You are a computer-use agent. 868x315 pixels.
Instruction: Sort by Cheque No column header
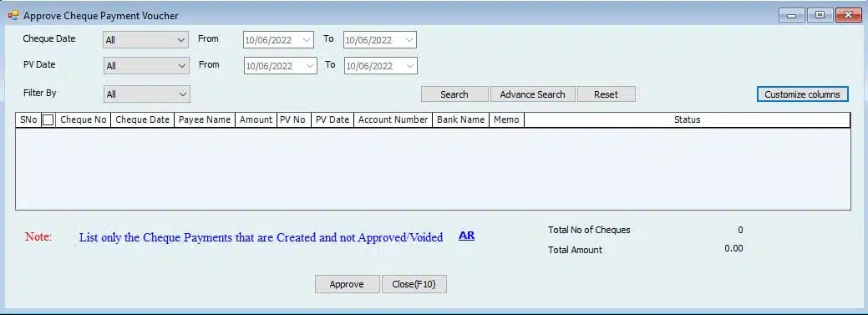pos(83,119)
